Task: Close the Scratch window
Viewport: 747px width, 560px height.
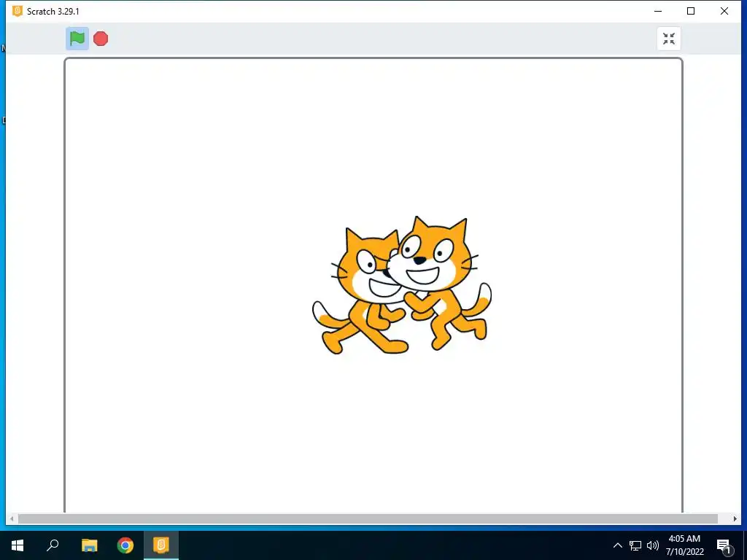Action: click(x=724, y=11)
